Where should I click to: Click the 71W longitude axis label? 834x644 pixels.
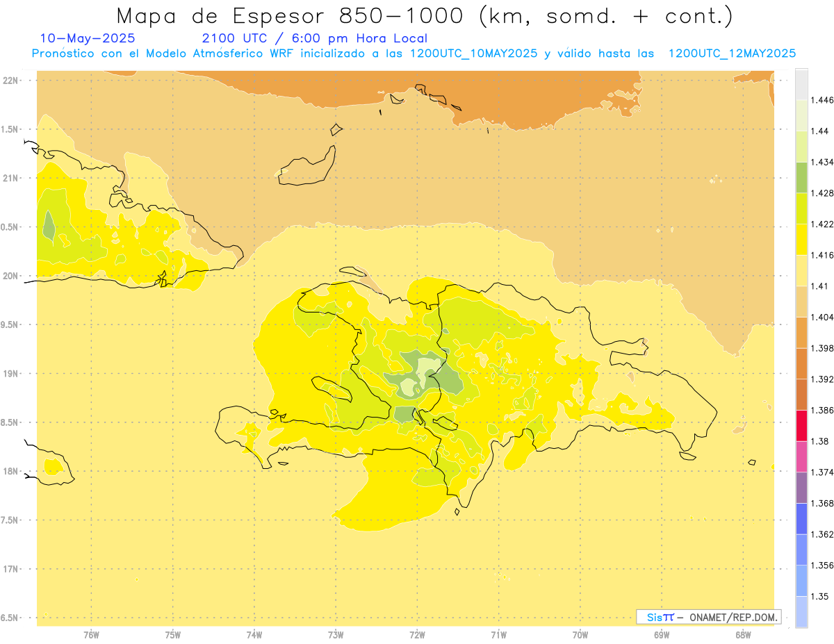(x=498, y=635)
